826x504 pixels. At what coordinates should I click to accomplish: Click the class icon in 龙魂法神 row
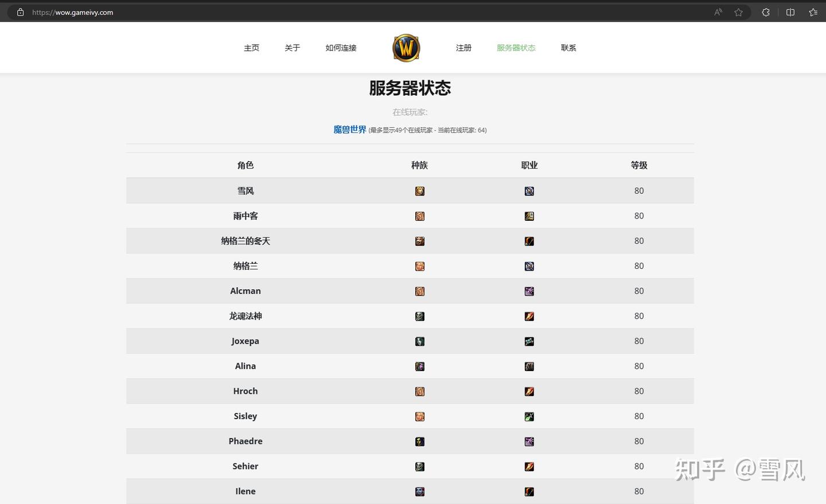529,316
